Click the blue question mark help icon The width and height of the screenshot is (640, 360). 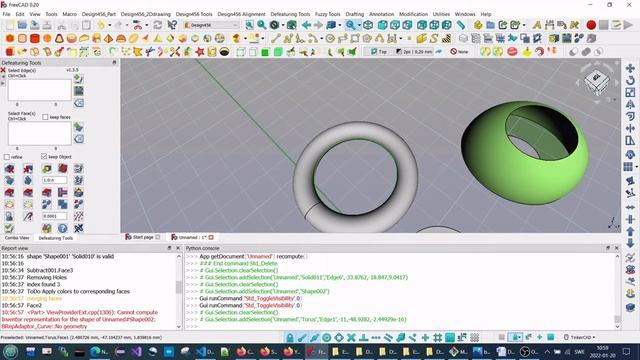click(x=62, y=228)
